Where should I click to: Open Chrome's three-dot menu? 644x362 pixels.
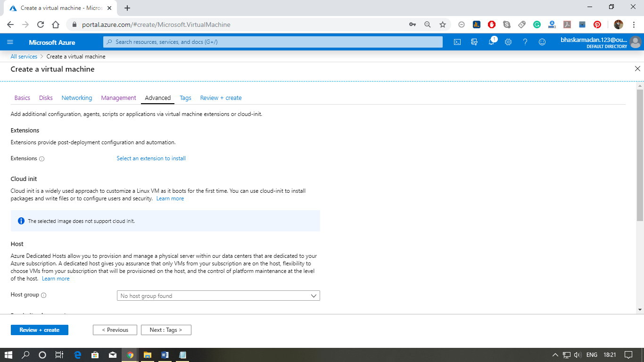pyautogui.click(x=634, y=24)
